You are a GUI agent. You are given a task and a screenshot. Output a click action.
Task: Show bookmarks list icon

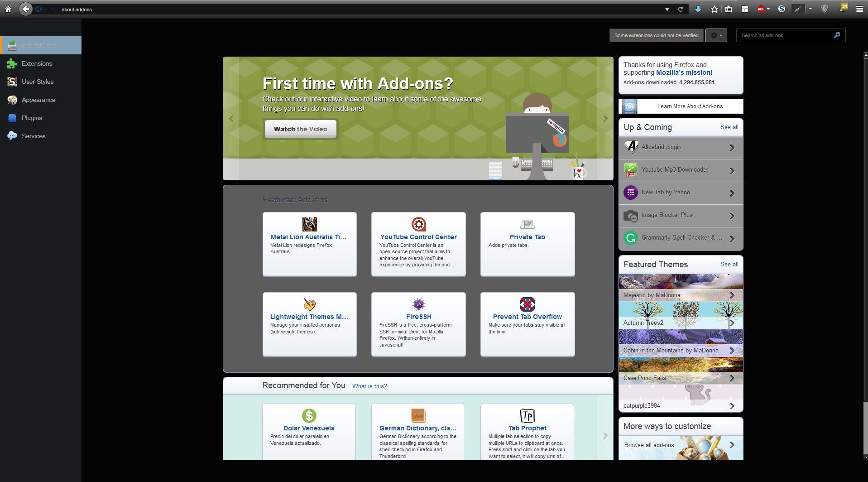click(x=729, y=9)
